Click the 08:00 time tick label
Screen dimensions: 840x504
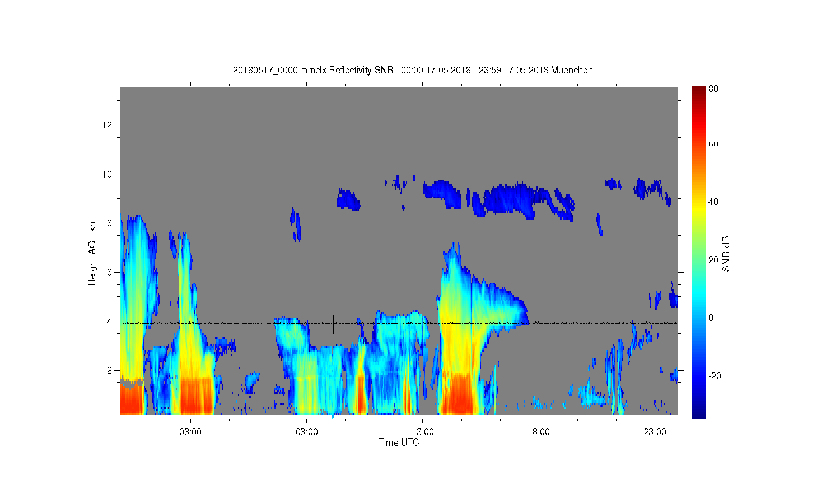tap(307, 432)
